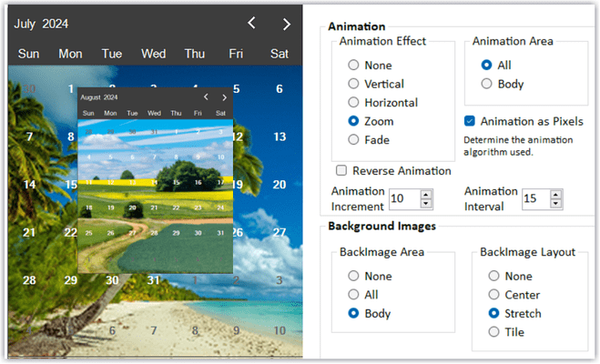Viewport: 600px width, 364px height.
Task: Set BackImage Area to Body
Action: point(353,314)
